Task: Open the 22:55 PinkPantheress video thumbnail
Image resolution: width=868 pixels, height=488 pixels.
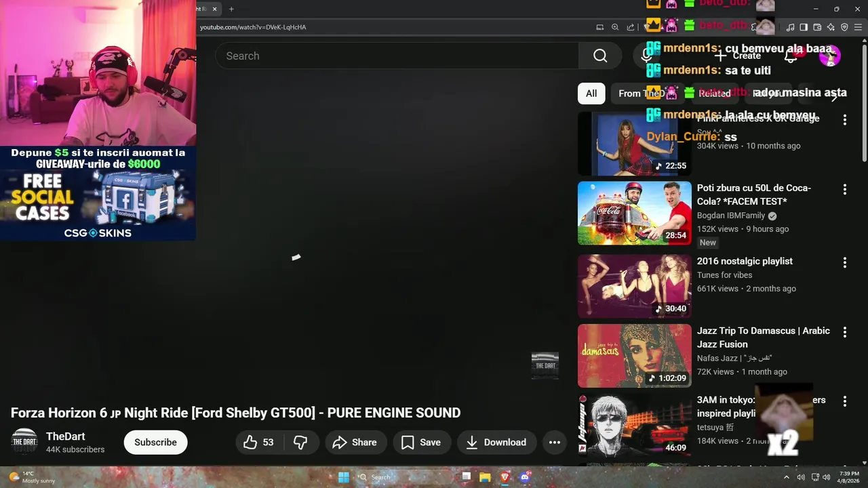Action: pyautogui.click(x=635, y=144)
